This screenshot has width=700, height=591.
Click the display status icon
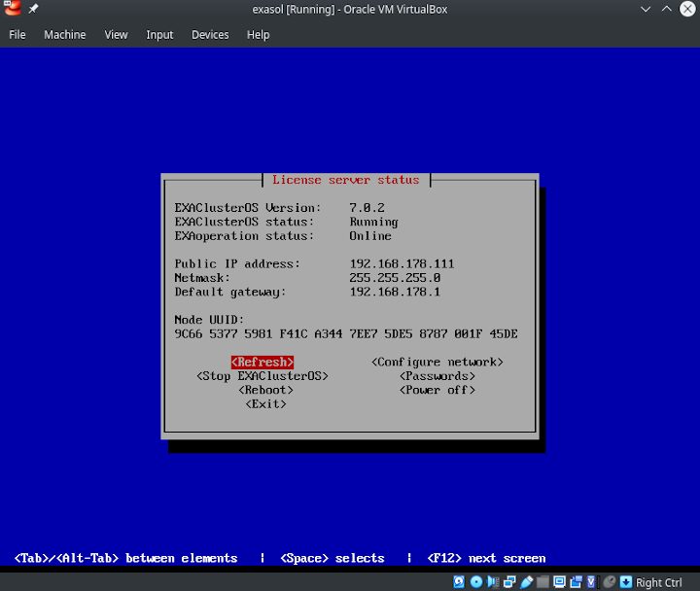(559, 581)
